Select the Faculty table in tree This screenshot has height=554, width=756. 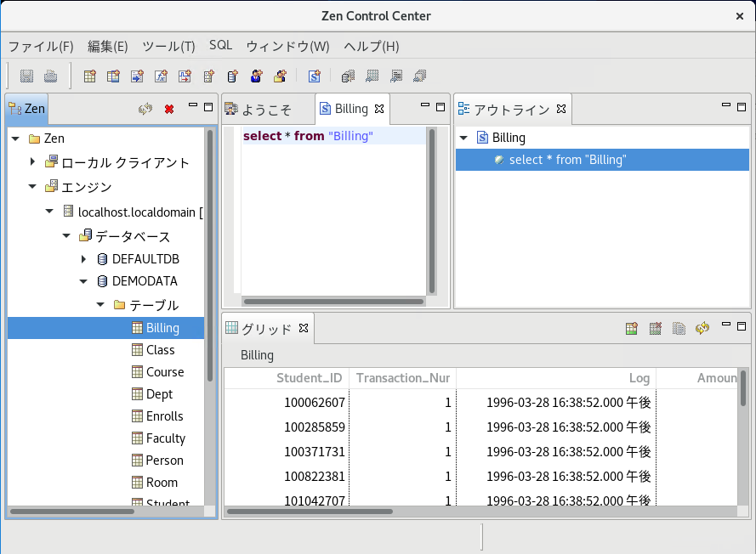(x=165, y=438)
